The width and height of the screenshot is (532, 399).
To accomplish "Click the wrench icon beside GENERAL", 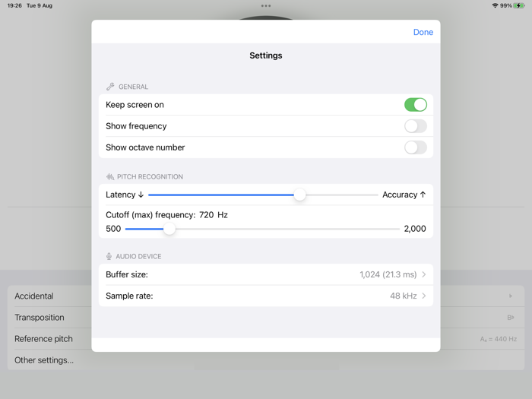I will point(110,87).
